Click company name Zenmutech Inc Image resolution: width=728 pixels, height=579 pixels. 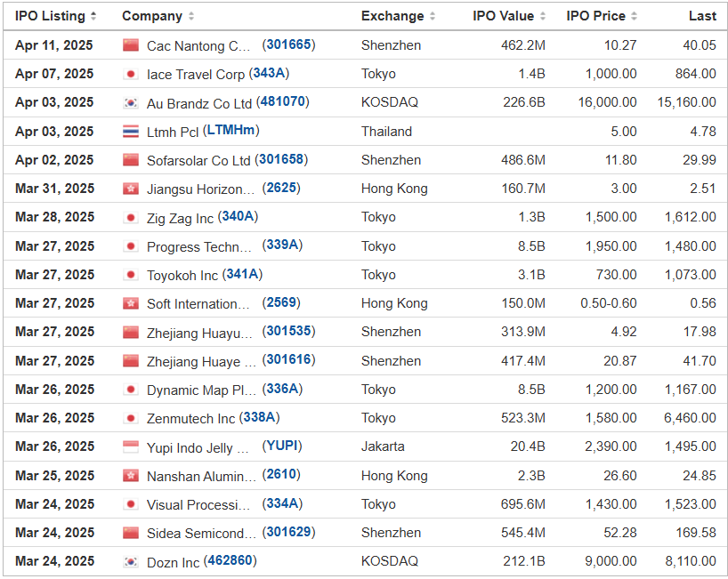click(x=190, y=419)
